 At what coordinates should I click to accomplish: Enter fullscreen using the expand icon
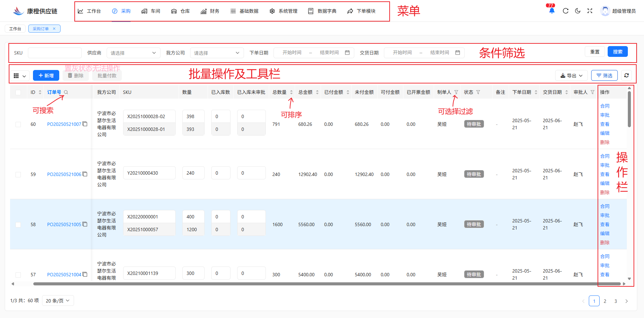pyautogui.click(x=590, y=10)
